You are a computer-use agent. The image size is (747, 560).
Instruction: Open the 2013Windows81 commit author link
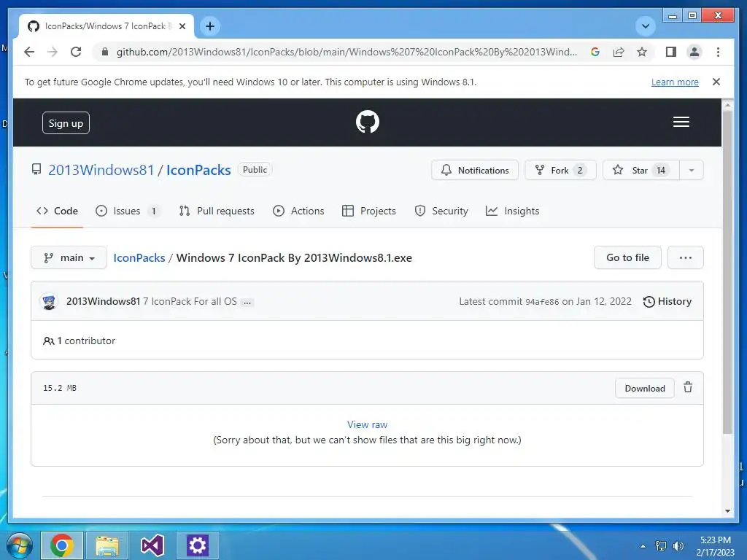(x=104, y=301)
